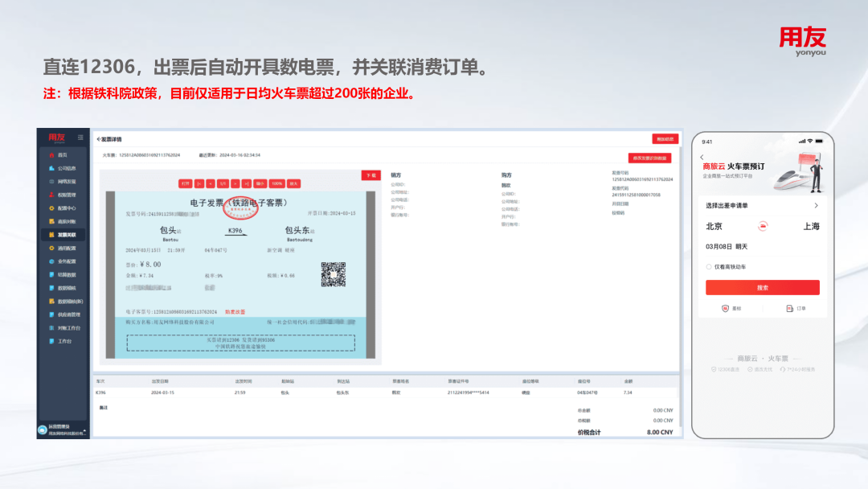
Task: Click the leftmost red viewer toolbar button
Action: (185, 183)
